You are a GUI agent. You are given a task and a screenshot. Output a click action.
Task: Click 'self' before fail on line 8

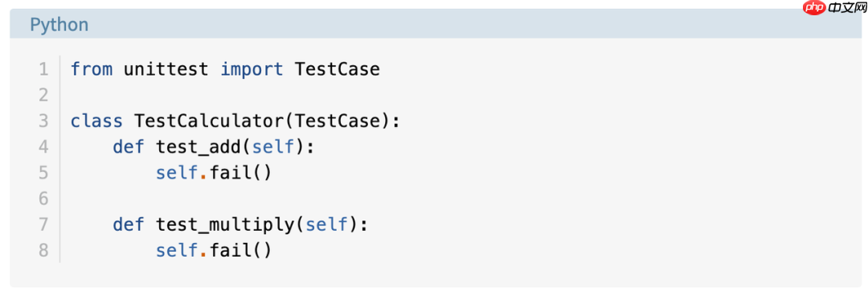tap(177, 250)
